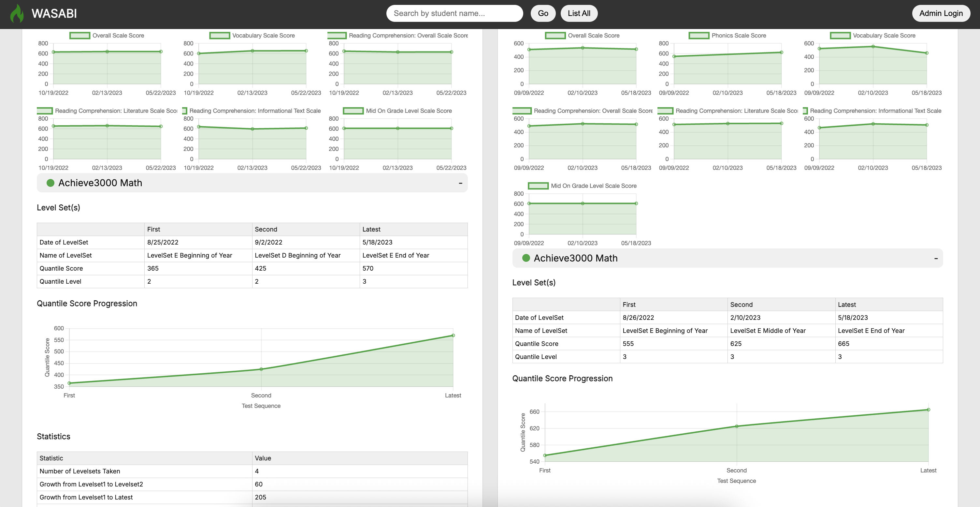Toggle Phonics Scale Score legend swatch

699,36
